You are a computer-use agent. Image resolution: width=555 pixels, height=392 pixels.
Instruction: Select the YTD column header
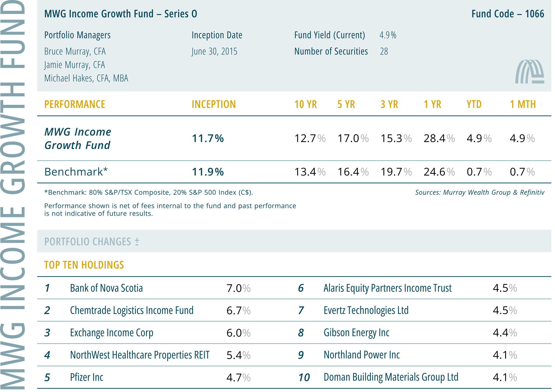tap(474, 104)
